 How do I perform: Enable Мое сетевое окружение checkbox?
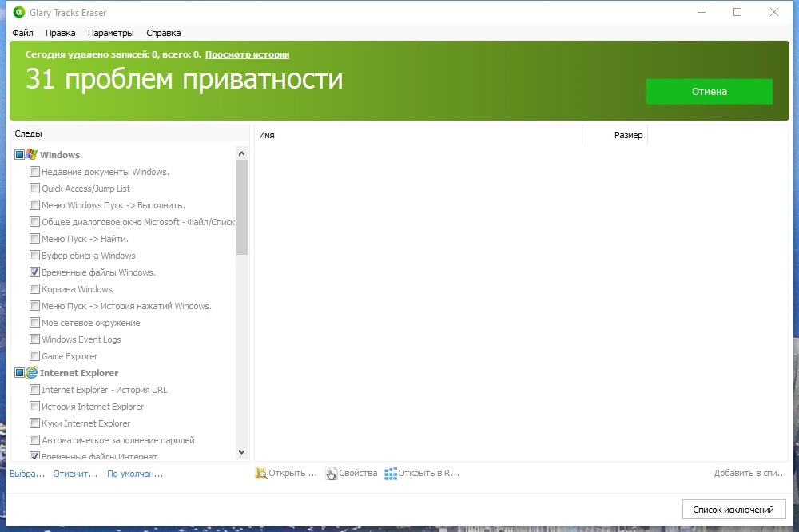pyautogui.click(x=34, y=323)
